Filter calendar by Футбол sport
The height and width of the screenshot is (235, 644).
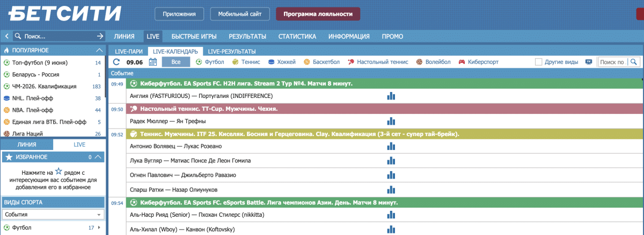click(210, 62)
